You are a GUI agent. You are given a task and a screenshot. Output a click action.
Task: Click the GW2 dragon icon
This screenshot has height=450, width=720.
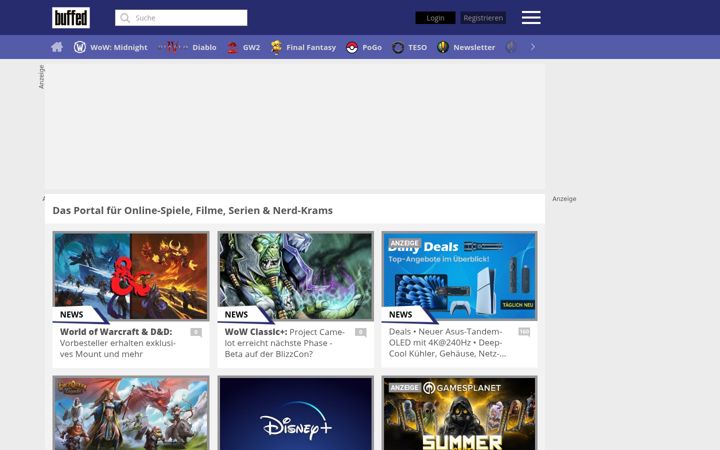point(232,47)
